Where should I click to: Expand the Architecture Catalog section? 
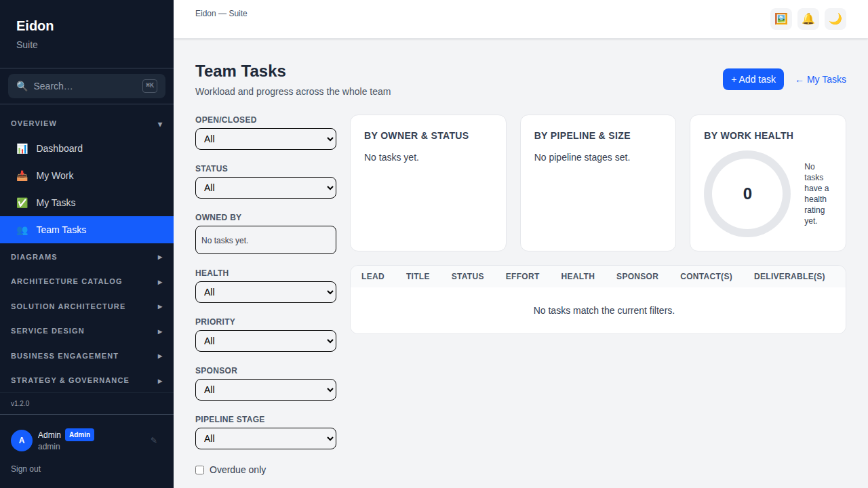[x=87, y=281]
